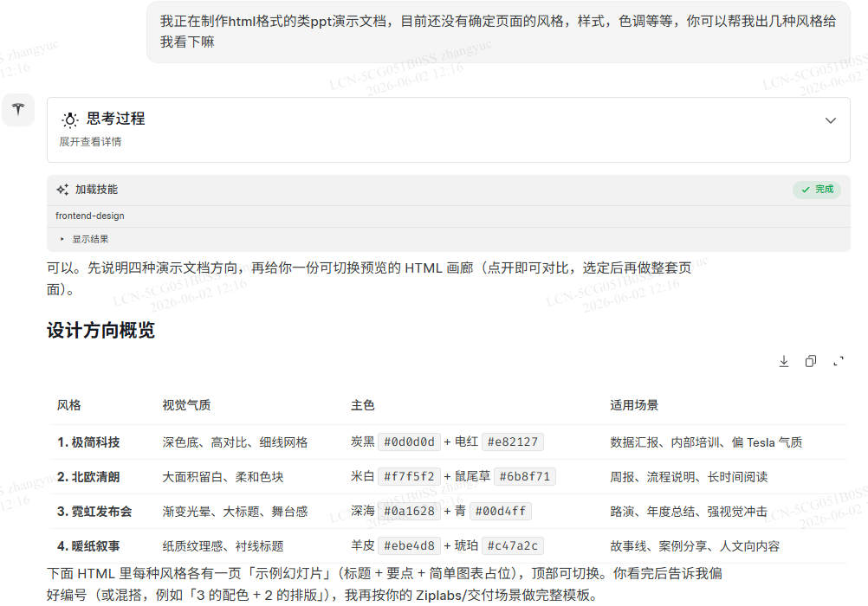Click 路演、年度总结、强视觉冲击 cell
The image size is (868, 606).
pos(689,512)
